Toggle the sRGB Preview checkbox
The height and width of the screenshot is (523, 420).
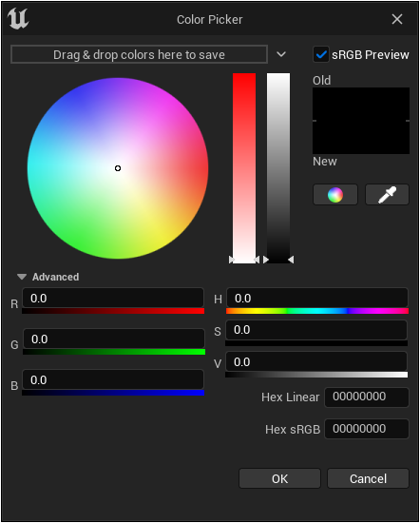pyautogui.click(x=320, y=54)
